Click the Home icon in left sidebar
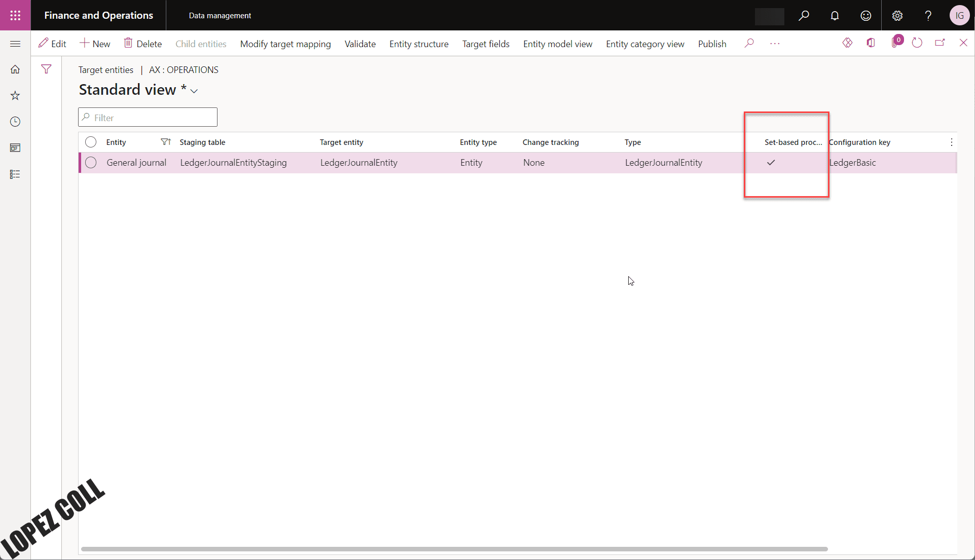 (15, 69)
